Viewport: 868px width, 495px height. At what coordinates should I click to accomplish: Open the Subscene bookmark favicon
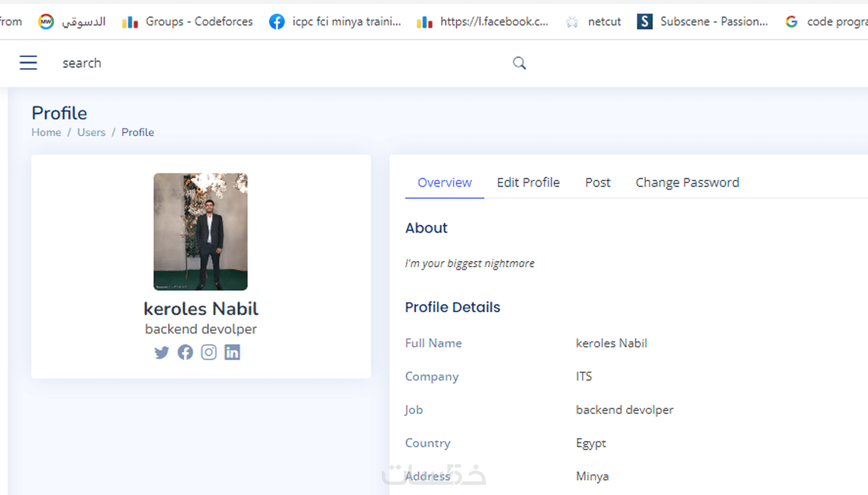(x=644, y=21)
